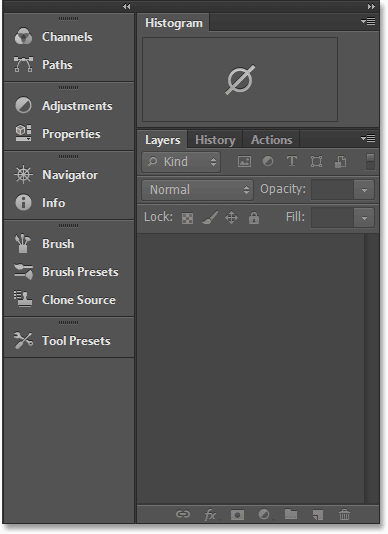This screenshot has height=534, width=388.
Task: Open the Navigator panel icon
Action: click(23, 175)
